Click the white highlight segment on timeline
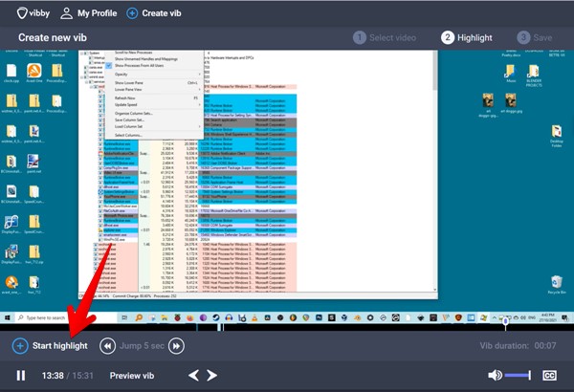 pos(221,327)
